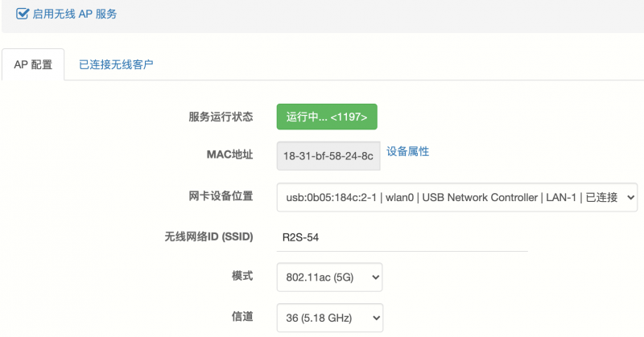Open the 已连接无线客户 tab
Screen dimensions: 644x337
point(116,64)
